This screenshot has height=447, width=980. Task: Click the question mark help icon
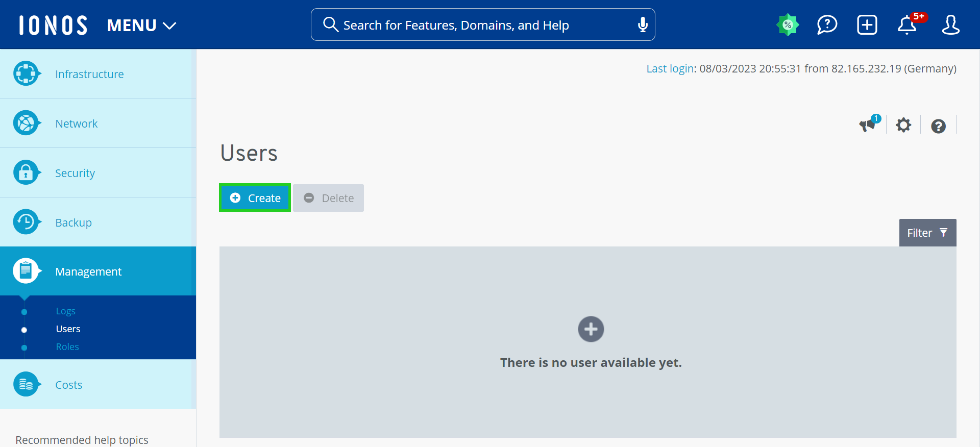[x=938, y=126]
